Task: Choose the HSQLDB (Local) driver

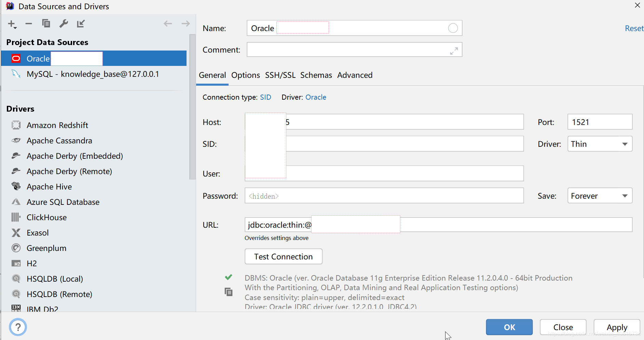Action: 55,279
